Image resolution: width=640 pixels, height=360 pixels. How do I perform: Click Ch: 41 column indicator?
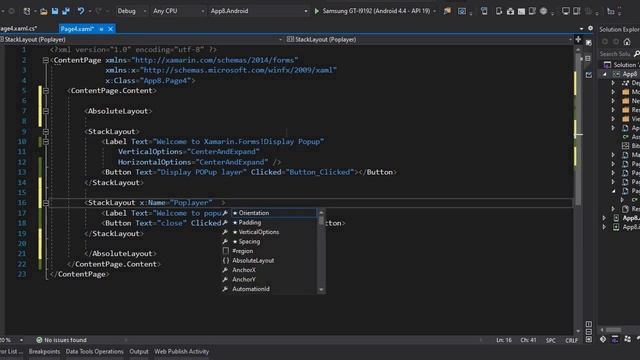528,340
